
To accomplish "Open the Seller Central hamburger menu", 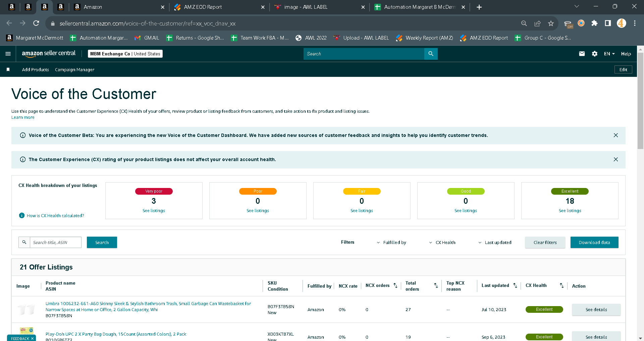I will click(8, 54).
